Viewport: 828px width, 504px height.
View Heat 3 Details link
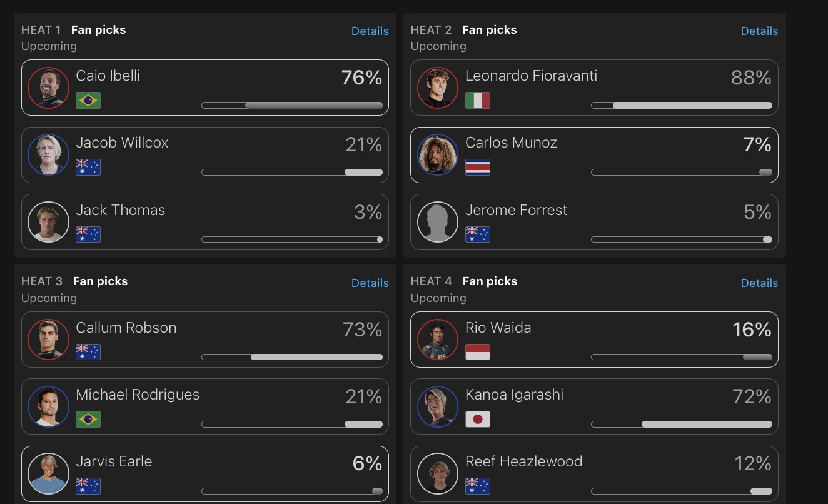[x=370, y=283]
